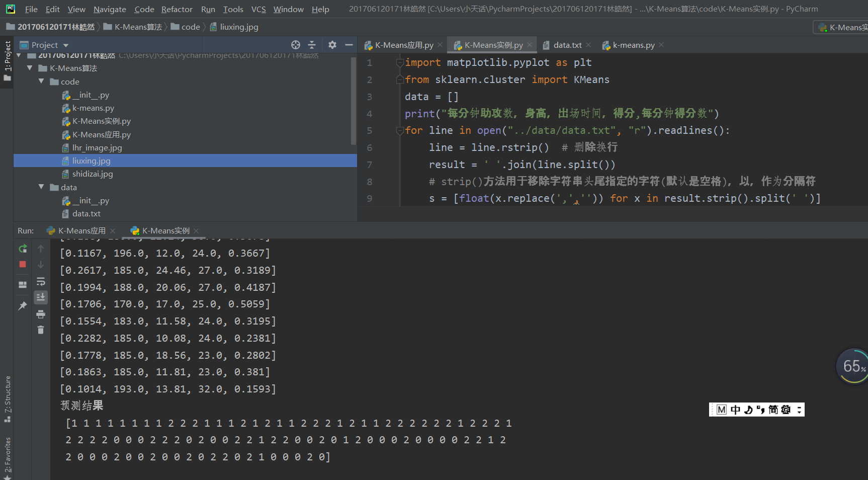Select __init__.py under code folder
The width and height of the screenshot is (868, 480).
pyautogui.click(x=91, y=95)
